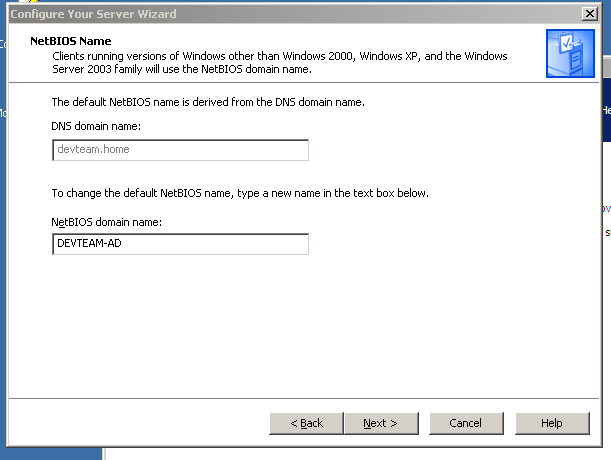
Task: Click the NetBIOS domain name text box
Action: (x=180, y=244)
